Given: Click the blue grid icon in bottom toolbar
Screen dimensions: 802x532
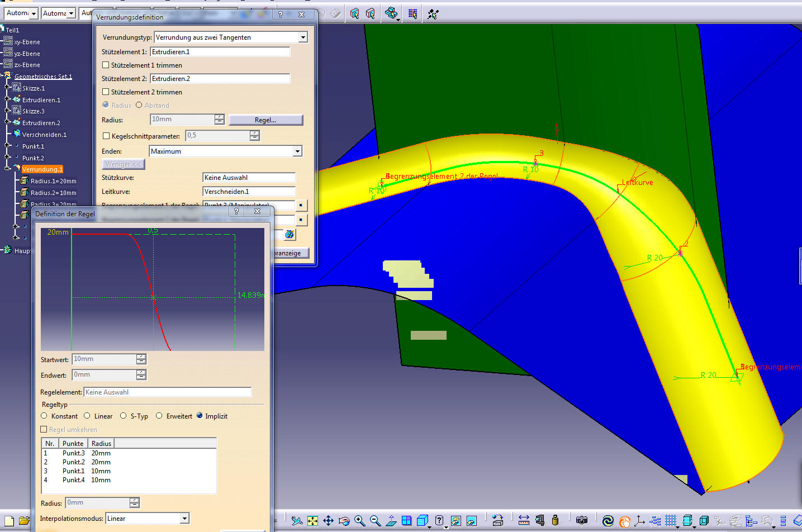Looking at the screenshot, I should [671, 521].
